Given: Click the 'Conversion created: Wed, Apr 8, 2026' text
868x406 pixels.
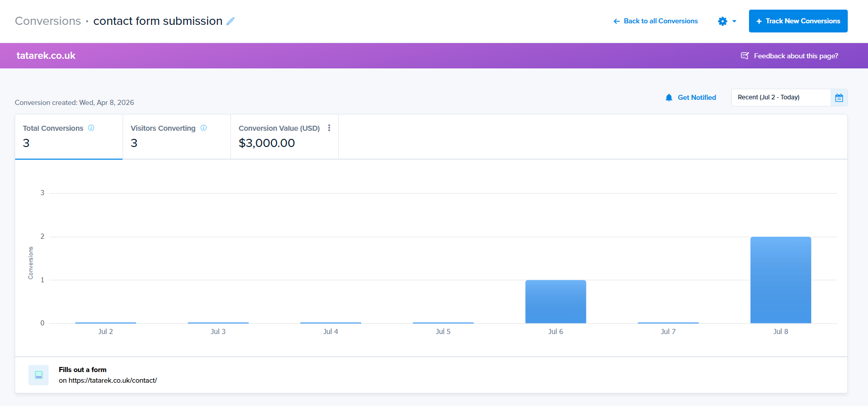Looking at the screenshot, I should click(74, 102).
